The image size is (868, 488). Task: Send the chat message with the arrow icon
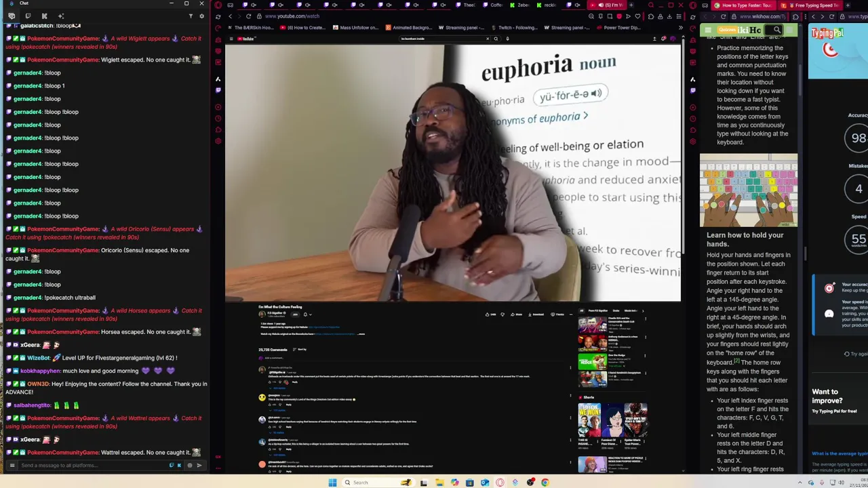(199, 465)
